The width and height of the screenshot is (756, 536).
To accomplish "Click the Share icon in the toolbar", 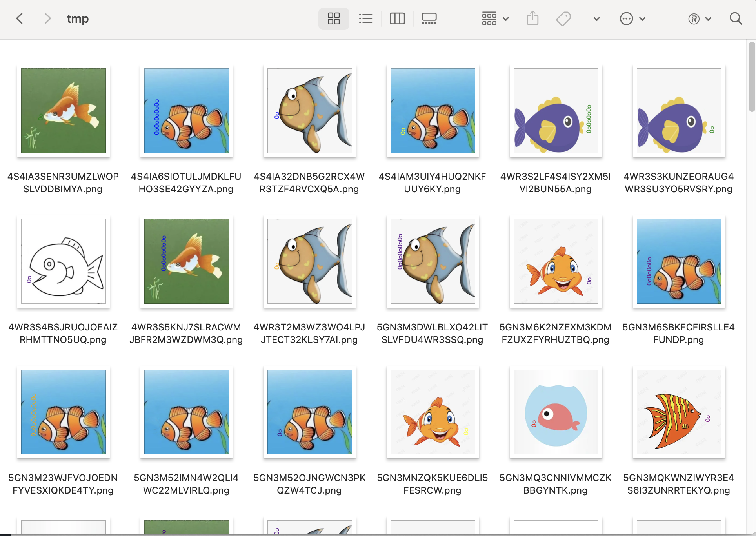I will 532,18.
